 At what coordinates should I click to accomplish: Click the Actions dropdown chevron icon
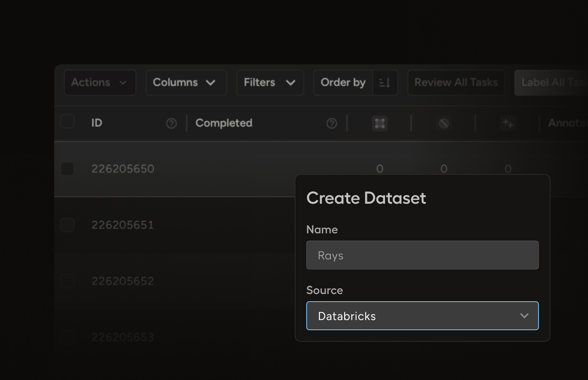[122, 83]
